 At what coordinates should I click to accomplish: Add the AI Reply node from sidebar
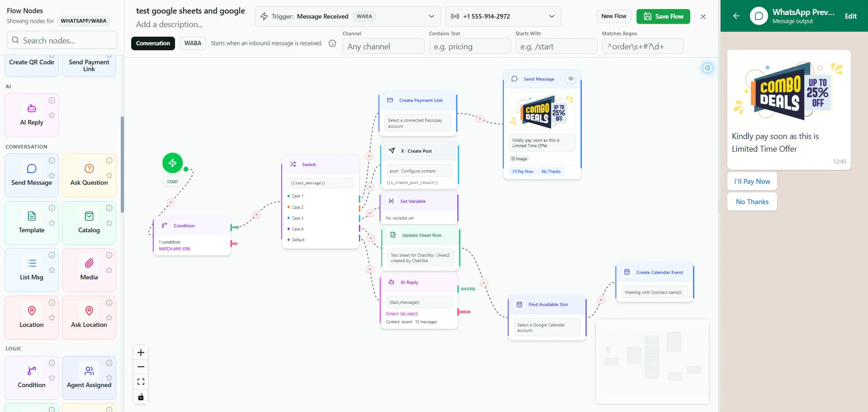pos(32,115)
